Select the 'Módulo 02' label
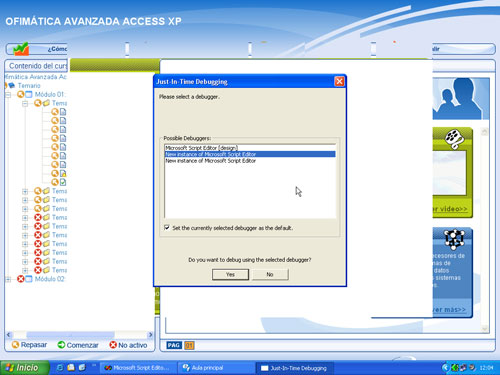500x375 pixels. click(x=50, y=279)
